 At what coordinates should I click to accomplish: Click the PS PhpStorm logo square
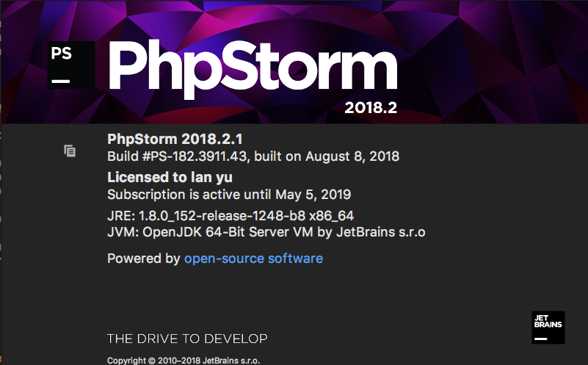[71, 65]
